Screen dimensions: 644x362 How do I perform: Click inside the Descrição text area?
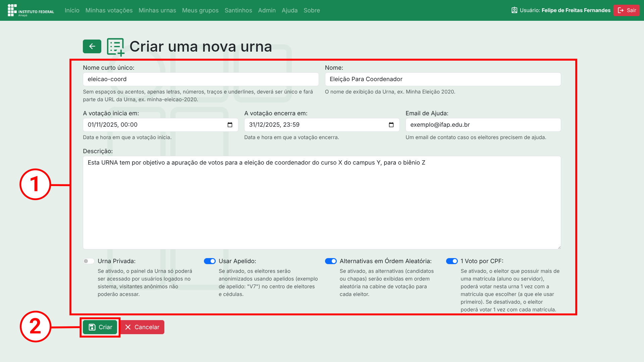click(x=321, y=202)
